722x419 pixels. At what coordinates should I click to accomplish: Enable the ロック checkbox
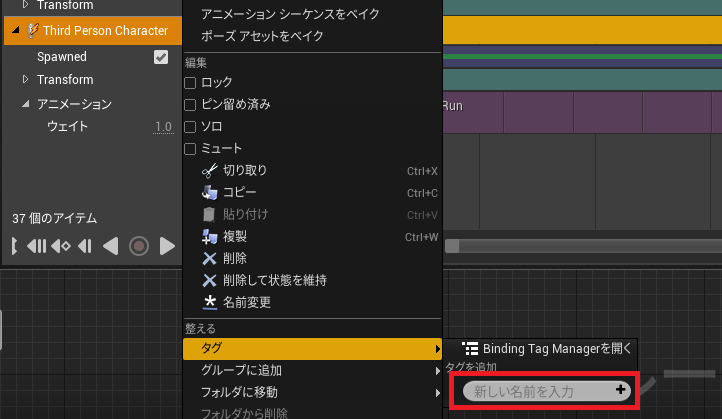190,83
